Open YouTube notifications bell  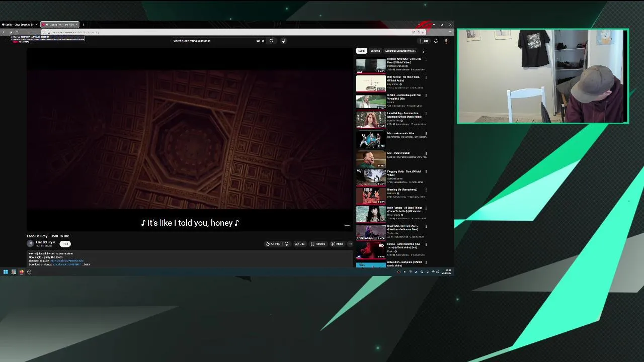pos(436,41)
